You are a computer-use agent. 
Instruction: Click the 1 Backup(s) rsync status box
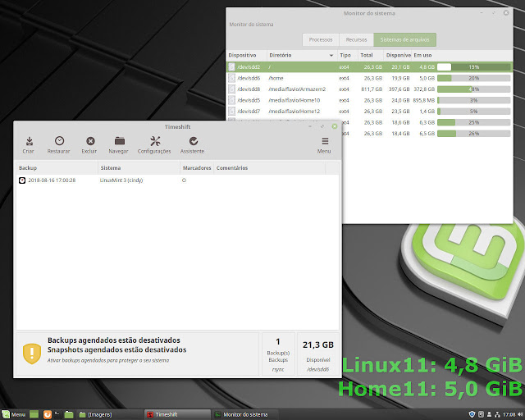click(x=278, y=354)
